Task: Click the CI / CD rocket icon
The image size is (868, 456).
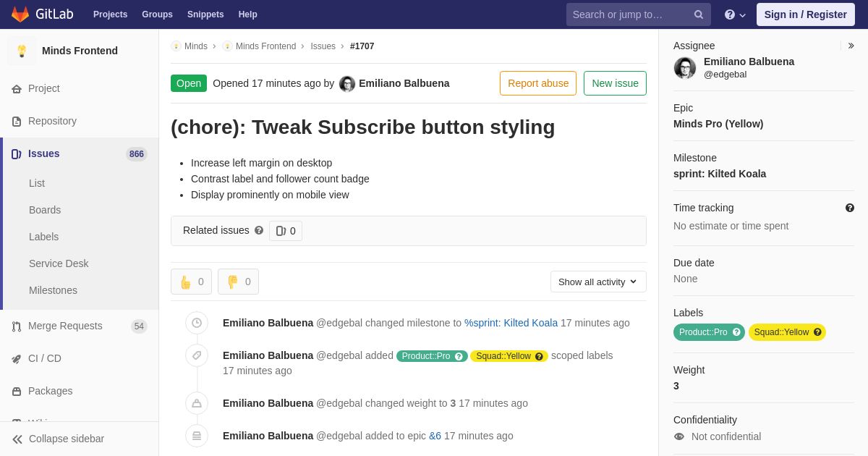Action: tap(17, 359)
